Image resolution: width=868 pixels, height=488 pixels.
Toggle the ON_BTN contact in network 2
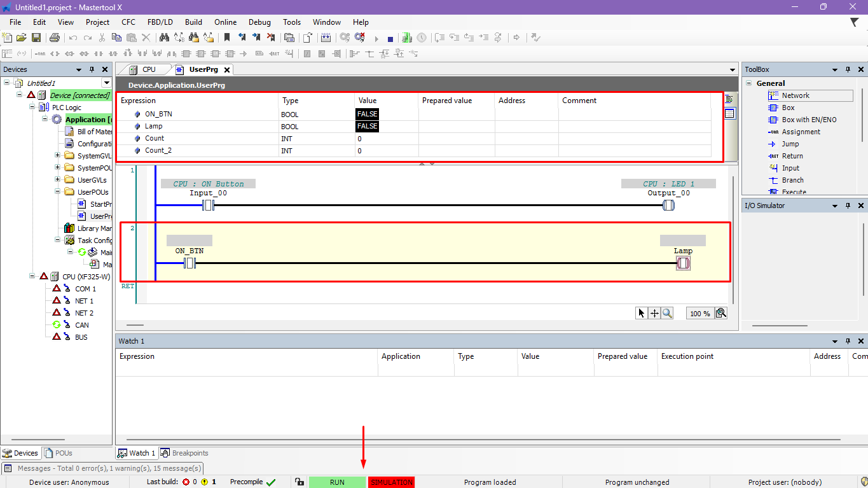click(x=189, y=263)
